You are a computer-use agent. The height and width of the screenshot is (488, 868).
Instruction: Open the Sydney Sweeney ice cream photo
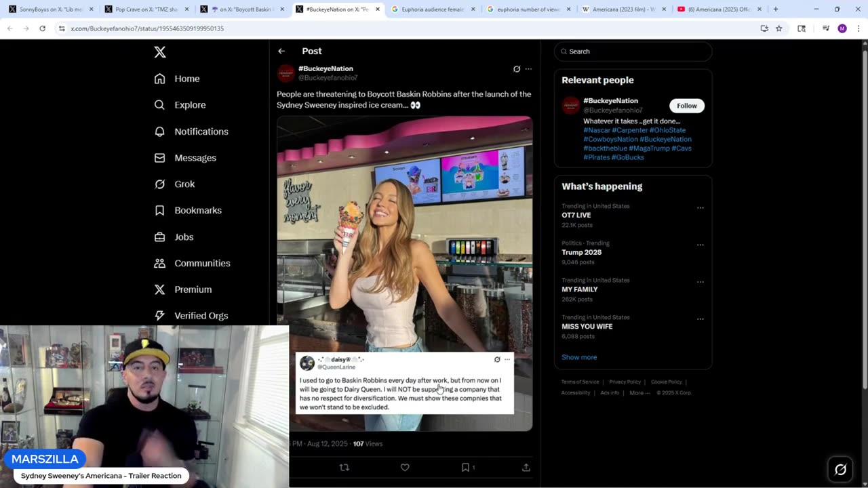click(x=404, y=273)
